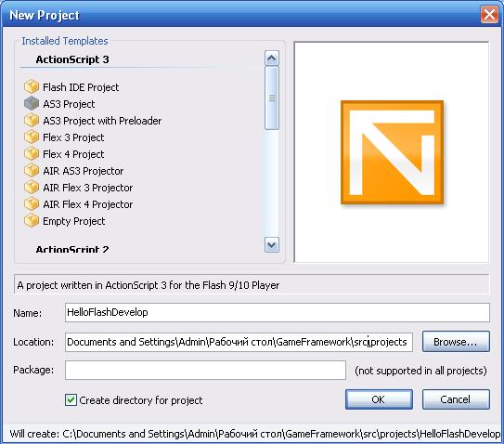Select the Flash IDE Project template

click(81, 87)
